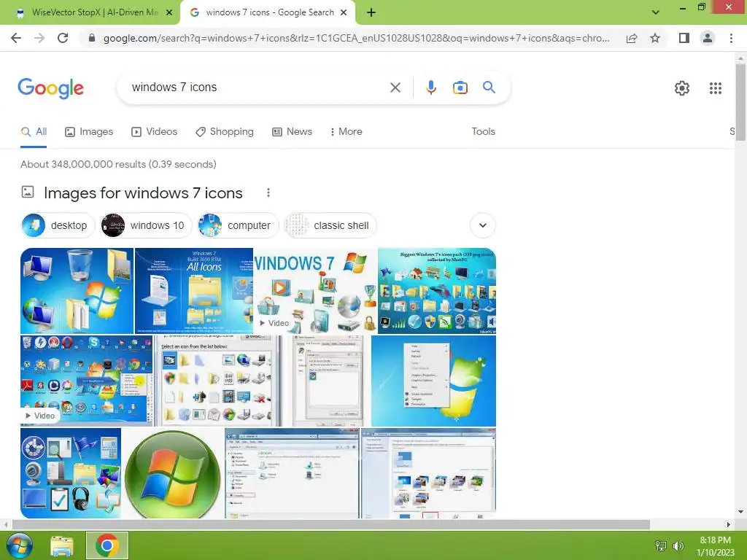Image resolution: width=747 pixels, height=560 pixels.
Task: Open the taskbar clock and date
Action: 715,546
